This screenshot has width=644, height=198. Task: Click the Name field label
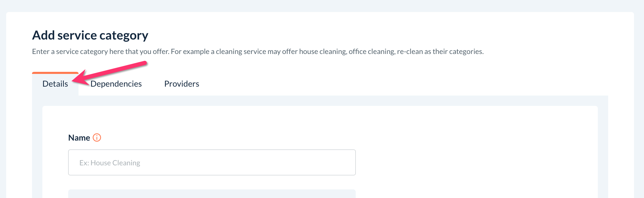(x=79, y=138)
